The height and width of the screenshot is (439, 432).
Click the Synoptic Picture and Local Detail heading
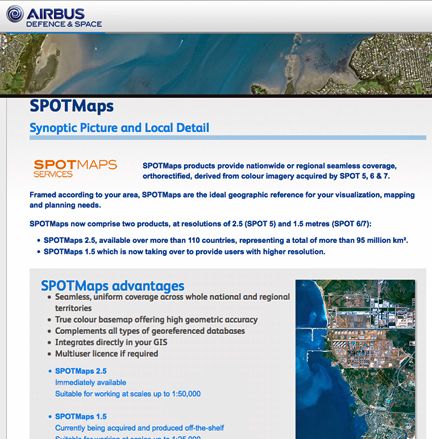(119, 128)
